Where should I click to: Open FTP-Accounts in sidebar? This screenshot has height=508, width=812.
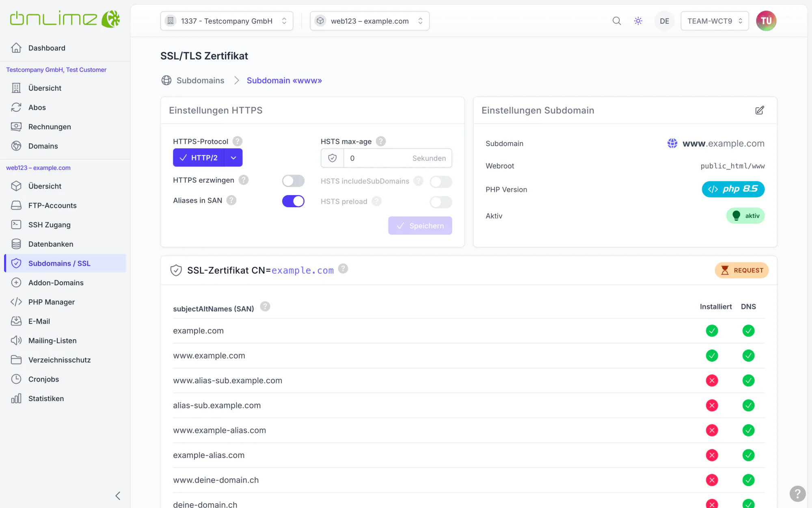coord(65,205)
